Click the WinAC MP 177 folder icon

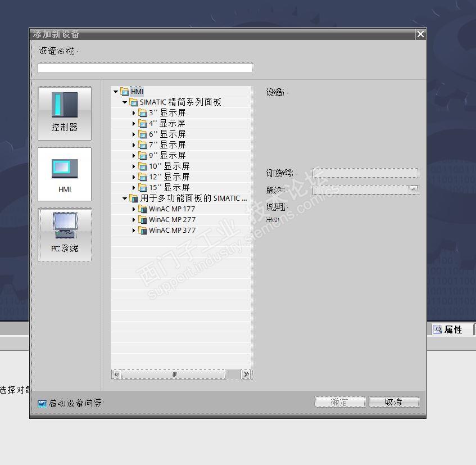[x=142, y=209]
